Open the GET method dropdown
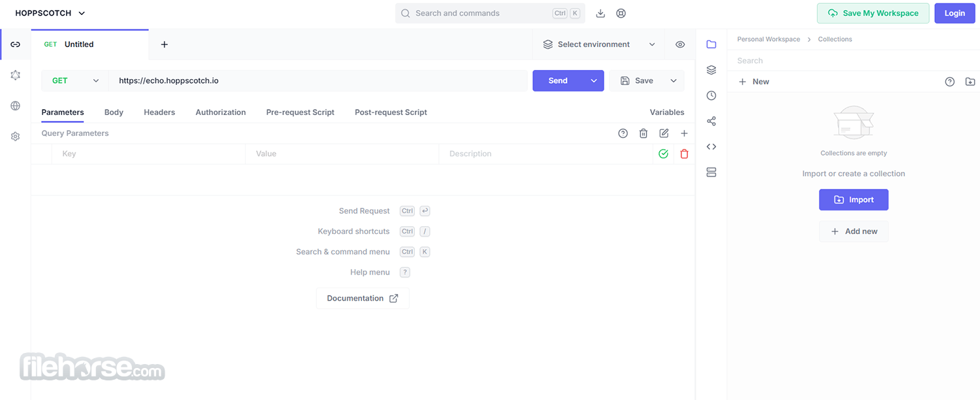Image resolution: width=980 pixels, height=400 pixels. (x=75, y=80)
